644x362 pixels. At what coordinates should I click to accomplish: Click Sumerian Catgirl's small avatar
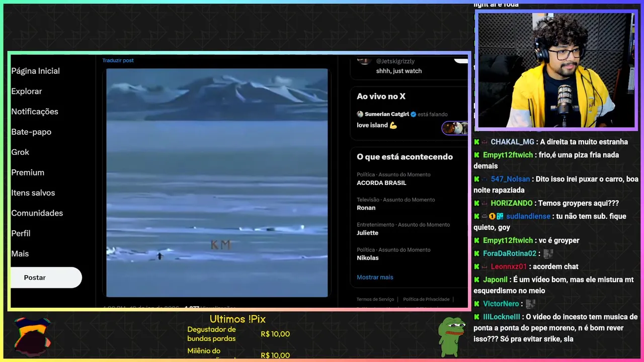[360, 114]
